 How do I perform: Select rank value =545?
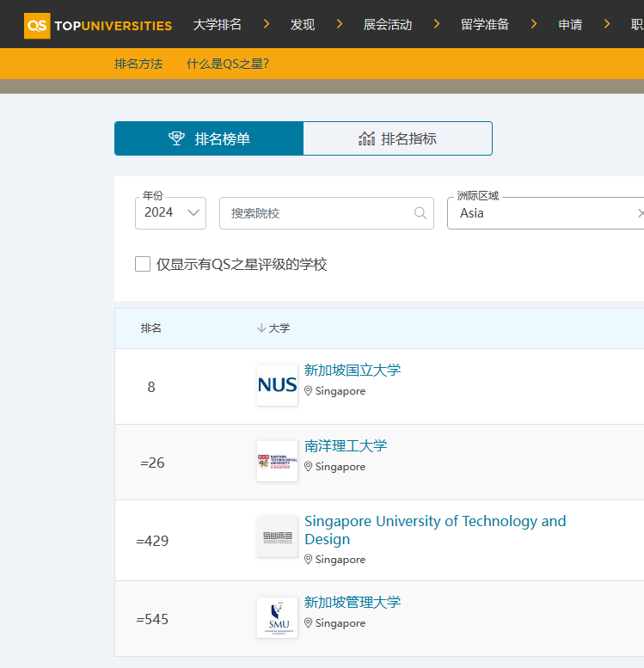click(x=152, y=619)
